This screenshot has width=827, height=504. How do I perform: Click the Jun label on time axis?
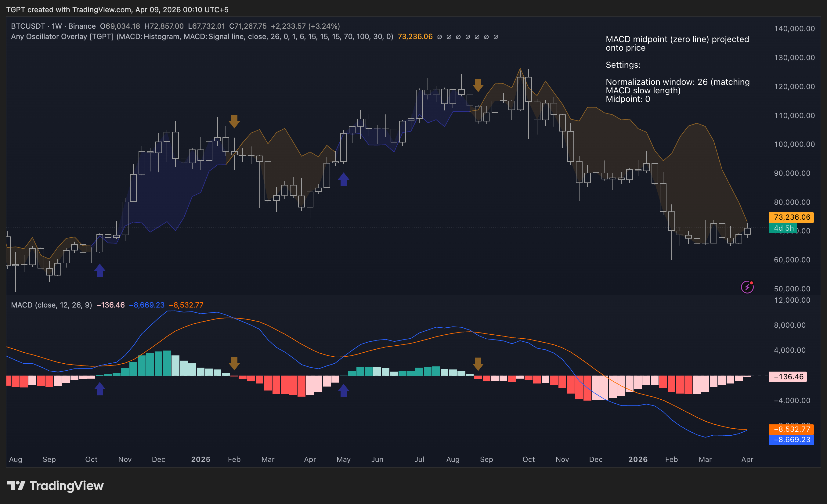click(x=377, y=459)
